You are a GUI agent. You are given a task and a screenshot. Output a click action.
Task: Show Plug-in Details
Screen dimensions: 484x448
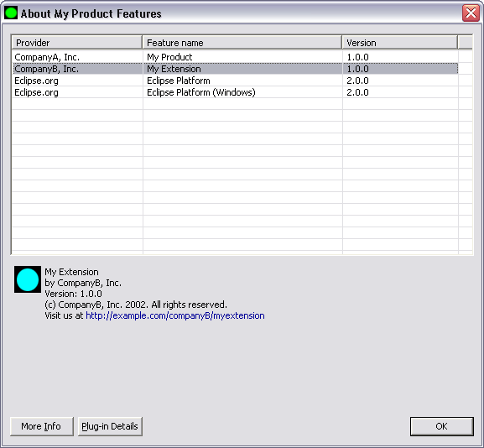tap(110, 426)
